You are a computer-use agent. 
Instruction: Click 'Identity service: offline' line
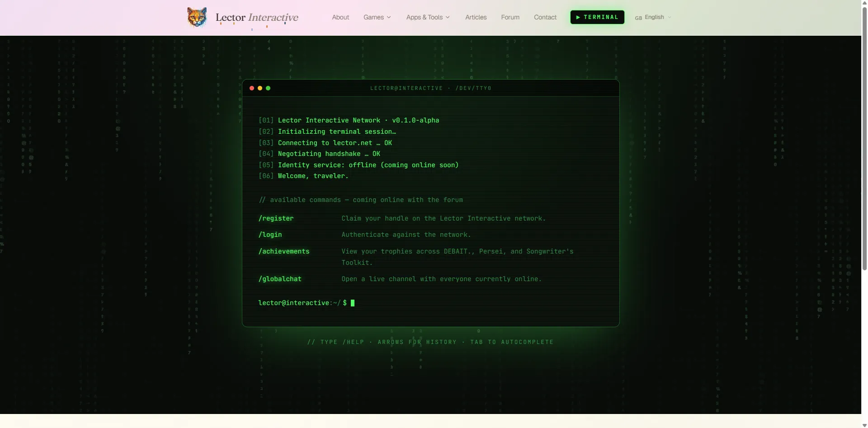point(368,165)
